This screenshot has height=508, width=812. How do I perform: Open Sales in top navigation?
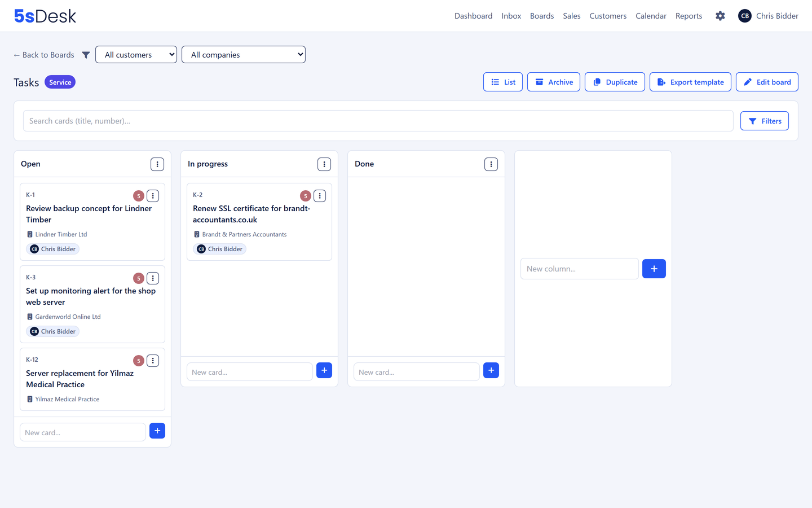(572, 16)
